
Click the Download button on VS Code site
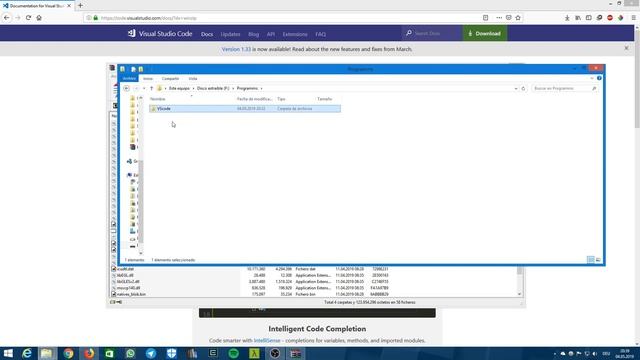point(484,33)
